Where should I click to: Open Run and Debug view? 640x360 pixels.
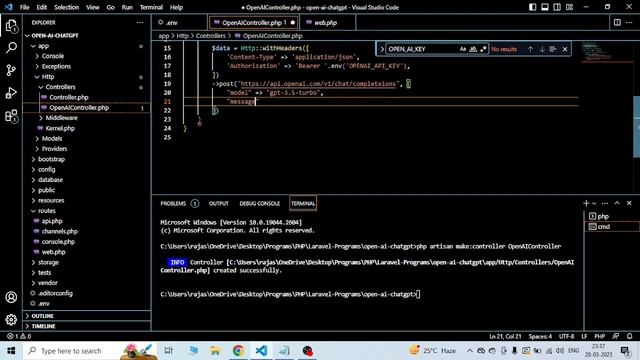[x=11, y=93]
